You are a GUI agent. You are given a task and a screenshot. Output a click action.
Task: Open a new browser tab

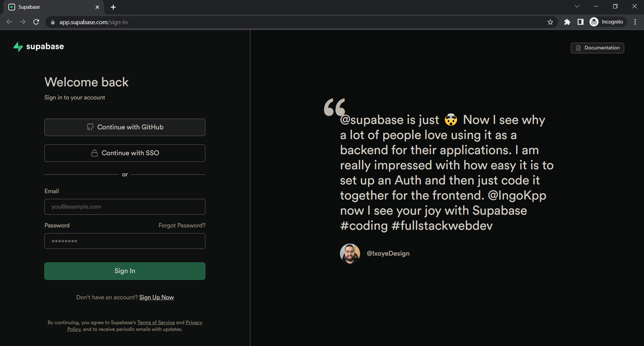[x=113, y=7]
